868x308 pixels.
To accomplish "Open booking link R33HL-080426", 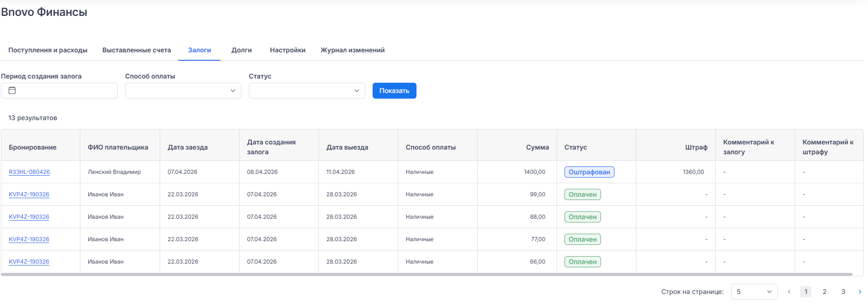I will pyautogui.click(x=29, y=172).
